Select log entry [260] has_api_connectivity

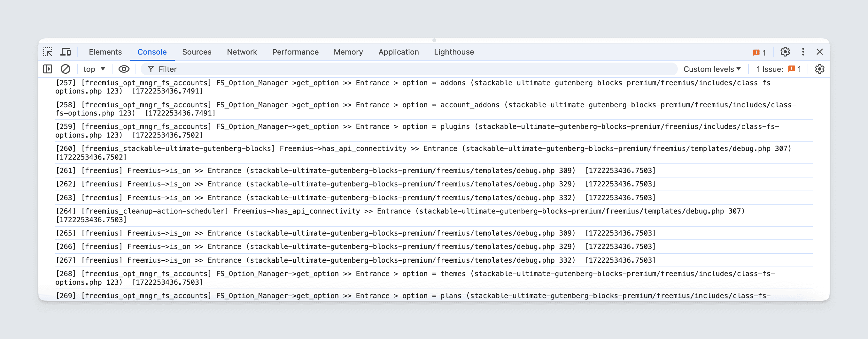click(x=434, y=153)
